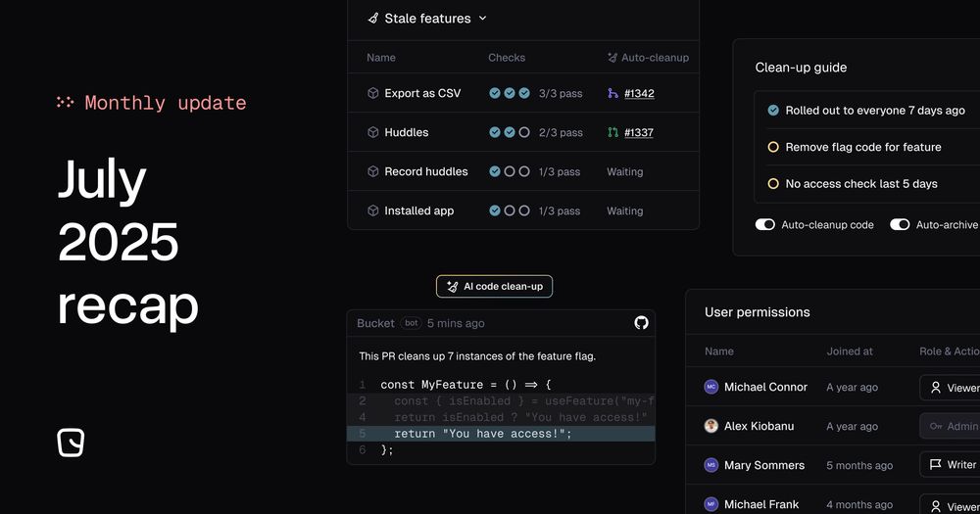Select the Record huddles feature row
The image size is (980, 514).
pos(425,171)
